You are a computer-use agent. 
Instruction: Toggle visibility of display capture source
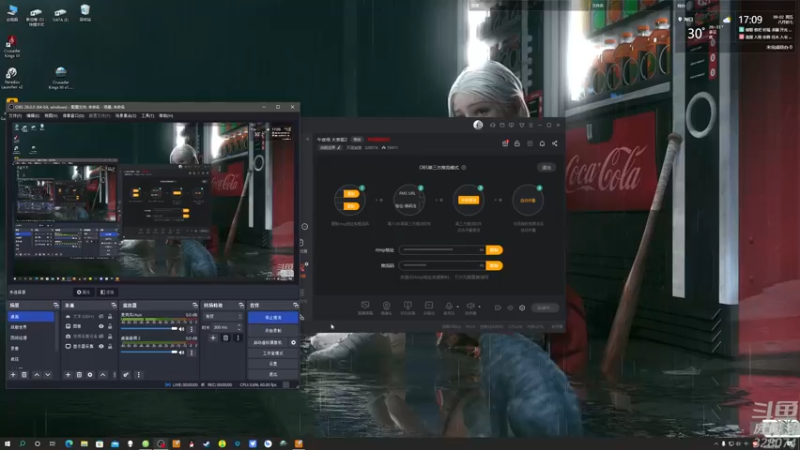pyautogui.click(x=101, y=346)
